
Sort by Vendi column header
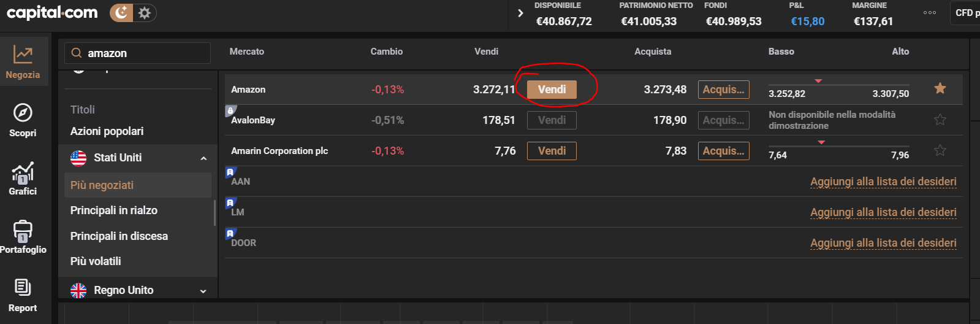click(487, 52)
